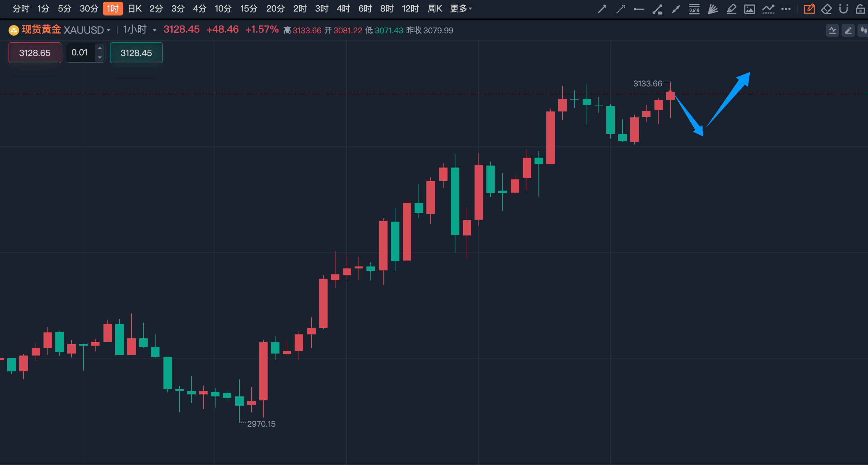Switch to the 2时 timeframe tab
Viewport: 868px width, 465px height.
[300, 9]
